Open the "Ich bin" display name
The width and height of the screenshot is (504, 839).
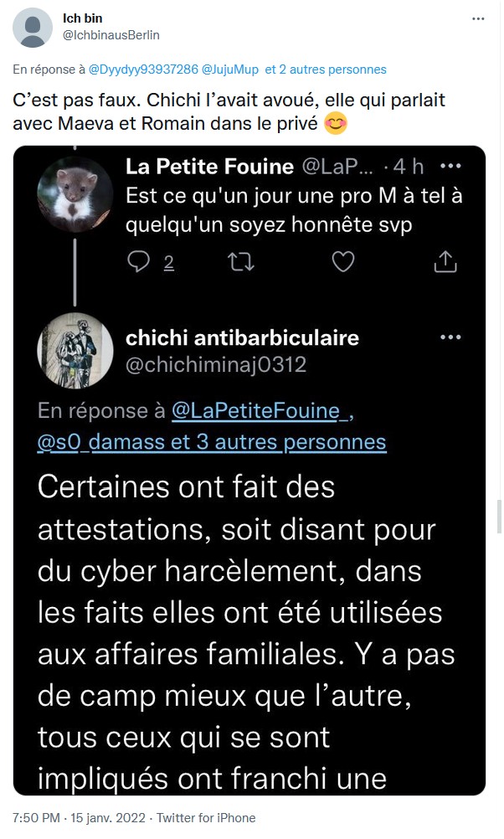(82, 18)
